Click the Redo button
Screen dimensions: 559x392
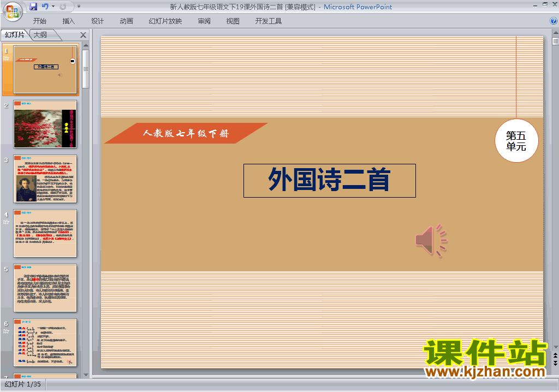63,7
